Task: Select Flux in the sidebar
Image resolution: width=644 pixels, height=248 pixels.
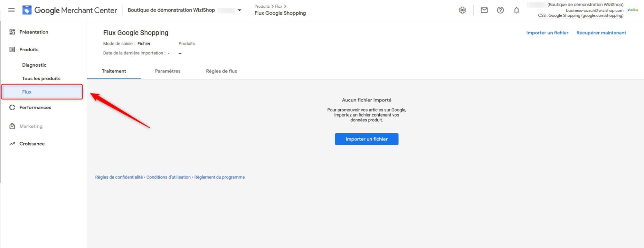Action: (42, 92)
